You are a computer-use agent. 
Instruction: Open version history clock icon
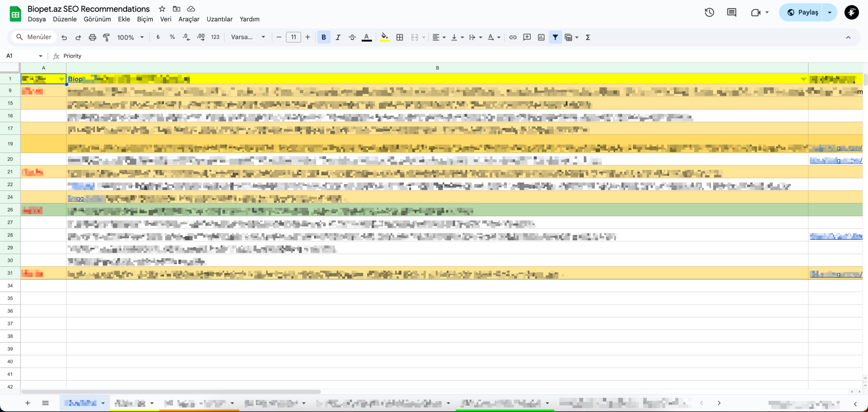click(709, 12)
